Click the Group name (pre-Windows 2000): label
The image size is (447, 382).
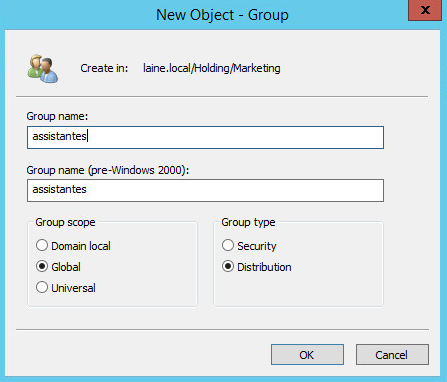pos(108,170)
